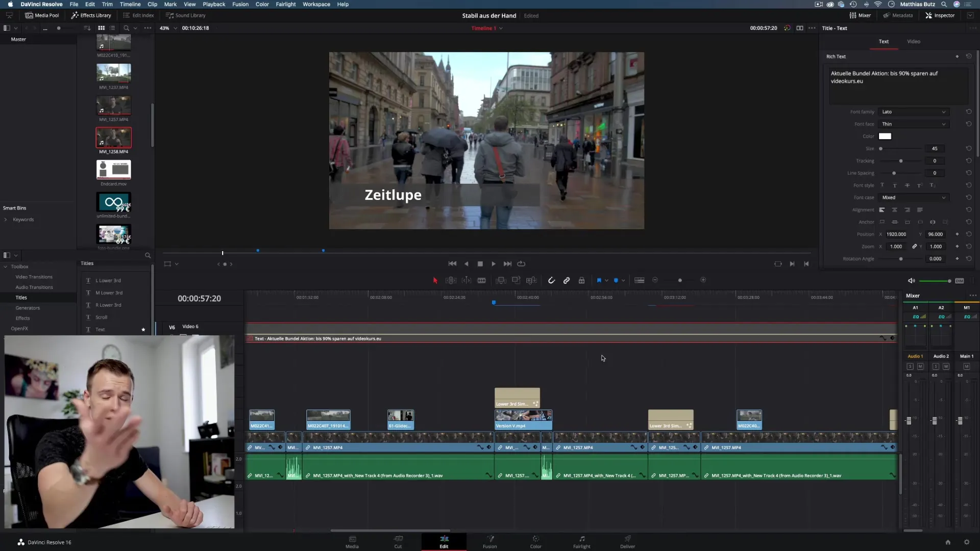Mute the Audio 2 mixer channel

[x=946, y=367]
